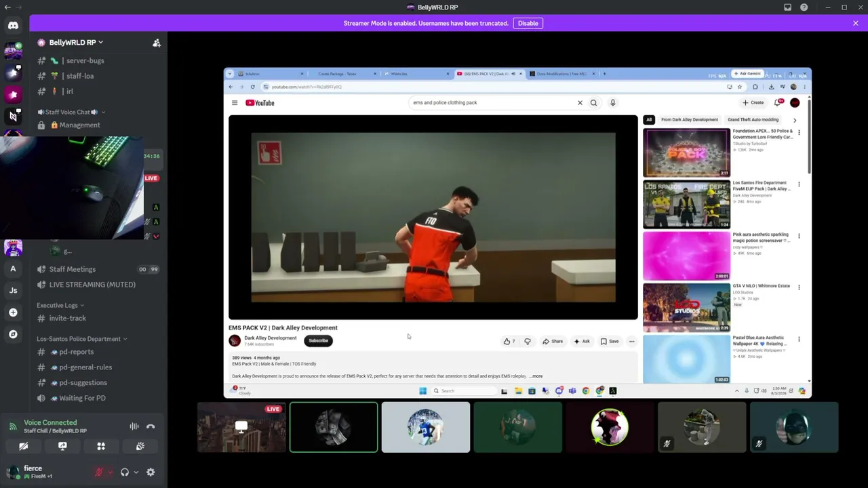Clear the YouTube search text with X
The width and height of the screenshot is (868, 488).
(x=580, y=103)
